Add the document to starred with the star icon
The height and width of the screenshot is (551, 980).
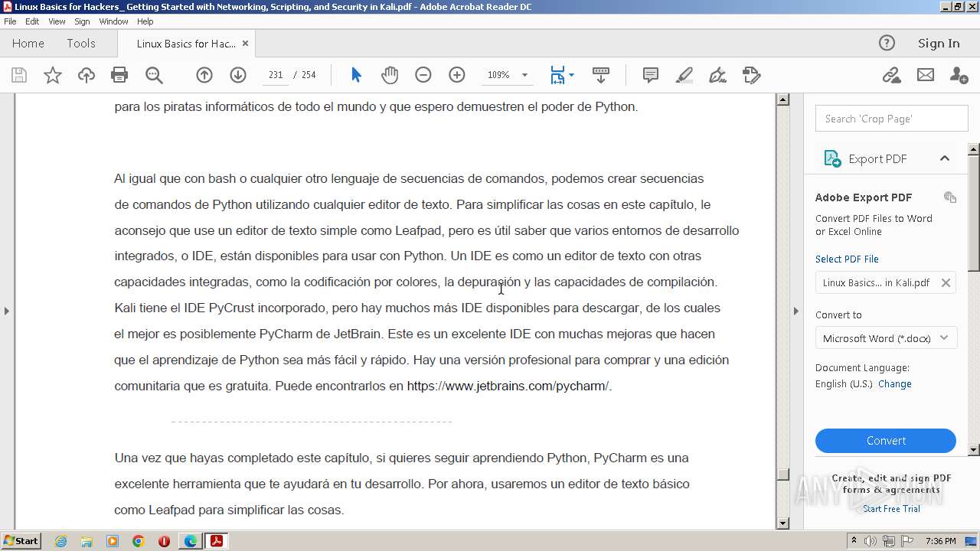click(x=53, y=75)
